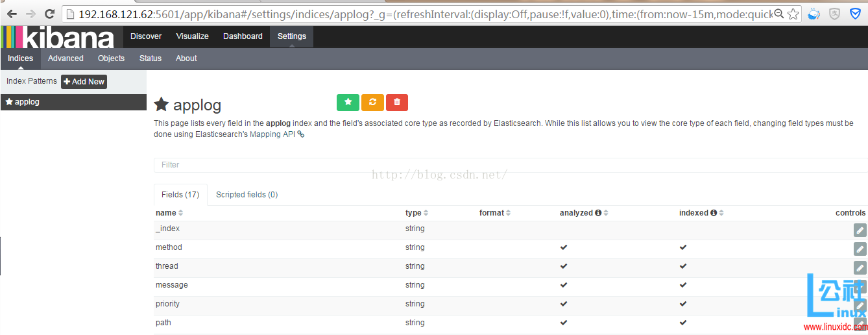The image size is (868, 335).
Task: Switch to the Scripted fields tab
Action: tap(247, 195)
